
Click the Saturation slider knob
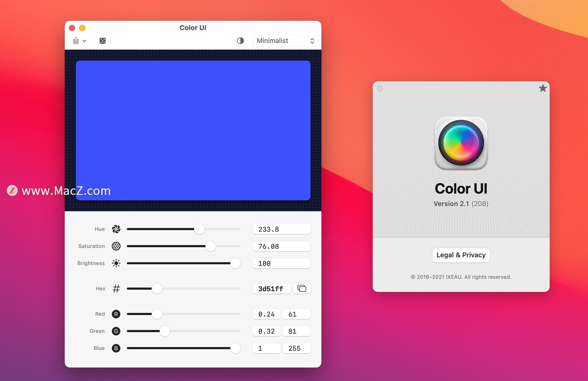(211, 246)
